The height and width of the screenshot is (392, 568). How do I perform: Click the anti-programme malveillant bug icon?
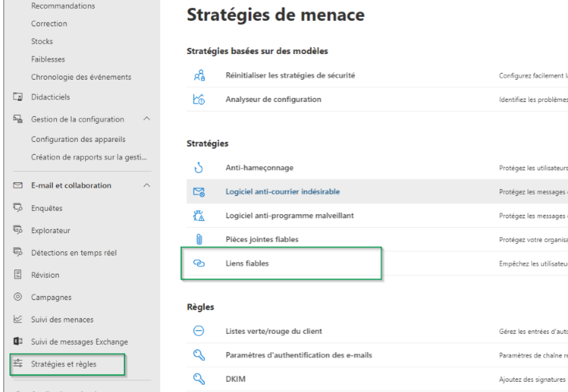tap(199, 216)
